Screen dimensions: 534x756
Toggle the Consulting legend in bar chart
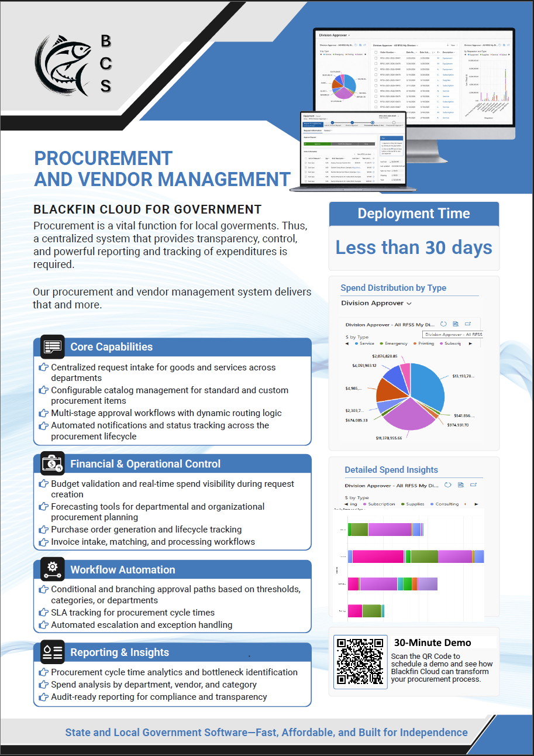[x=445, y=504]
